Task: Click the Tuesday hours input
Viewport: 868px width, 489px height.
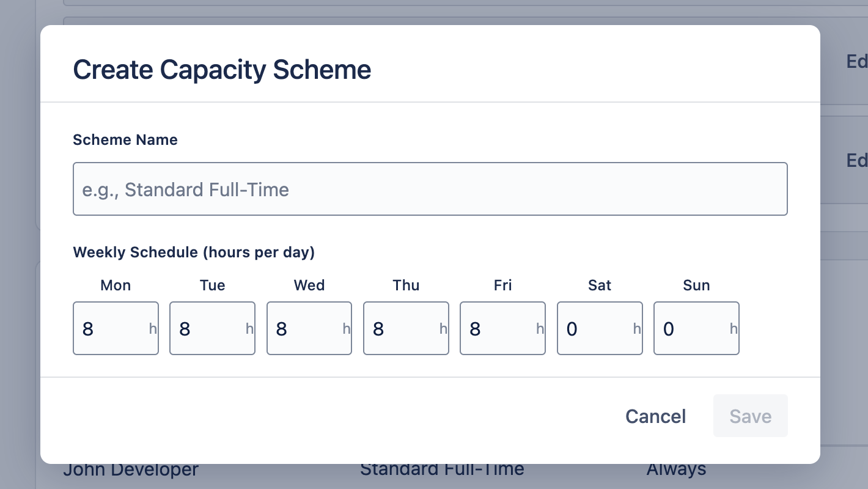Action: [x=212, y=328]
